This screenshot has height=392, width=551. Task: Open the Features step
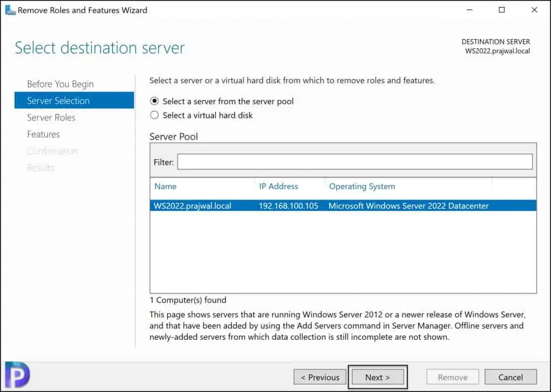click(43, 134)
